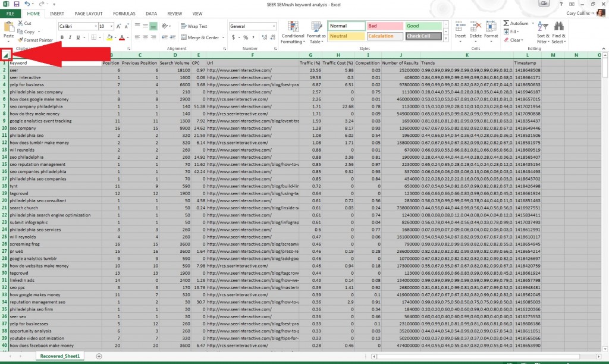Switch to the PAGE LAYOUT tab
The image size is (609, 364).
[x=89, y=14]
